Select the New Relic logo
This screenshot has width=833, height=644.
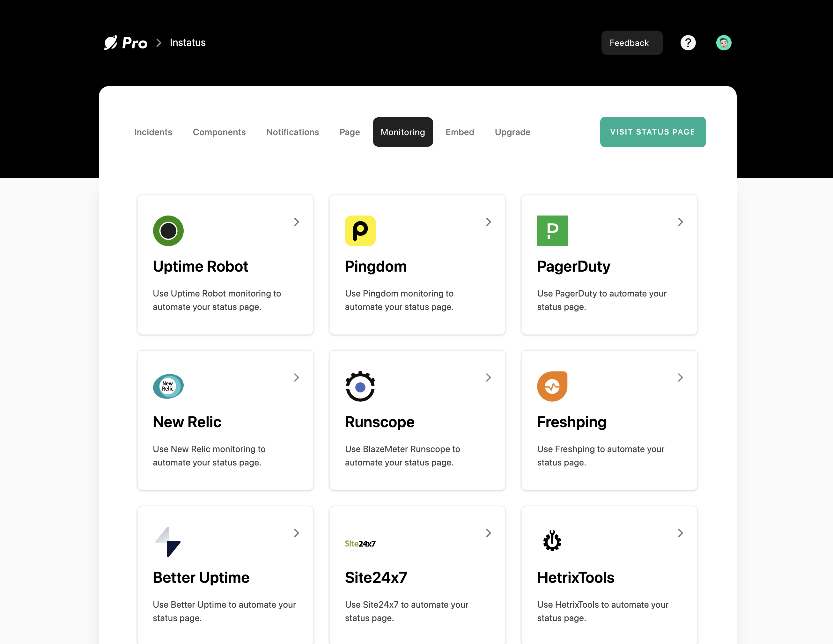(168, 386)
